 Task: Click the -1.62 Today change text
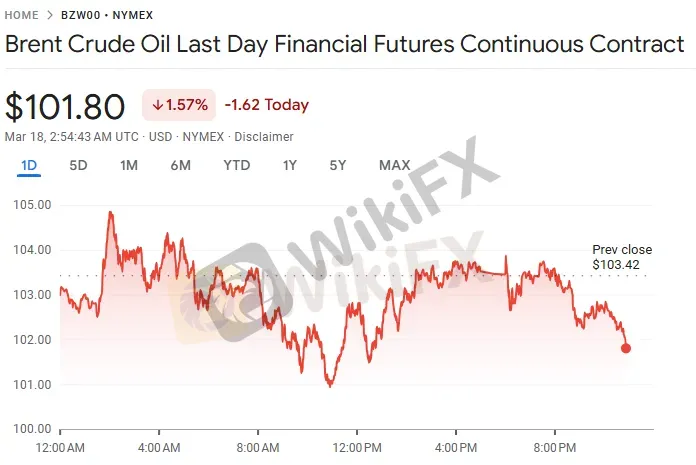pyautogui.click(x=267, y=105)
